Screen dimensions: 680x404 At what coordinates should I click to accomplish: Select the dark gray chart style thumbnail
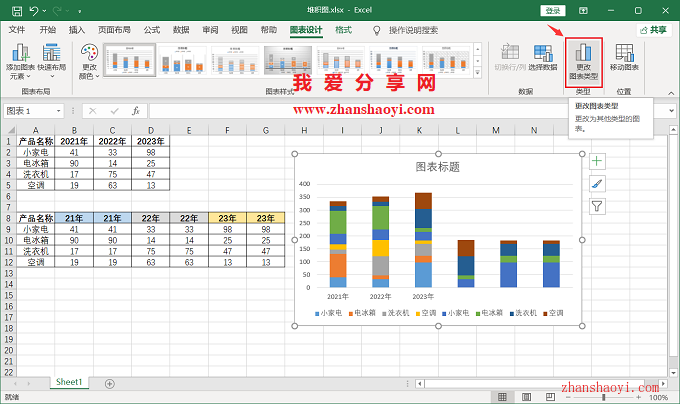coord(288,60)
